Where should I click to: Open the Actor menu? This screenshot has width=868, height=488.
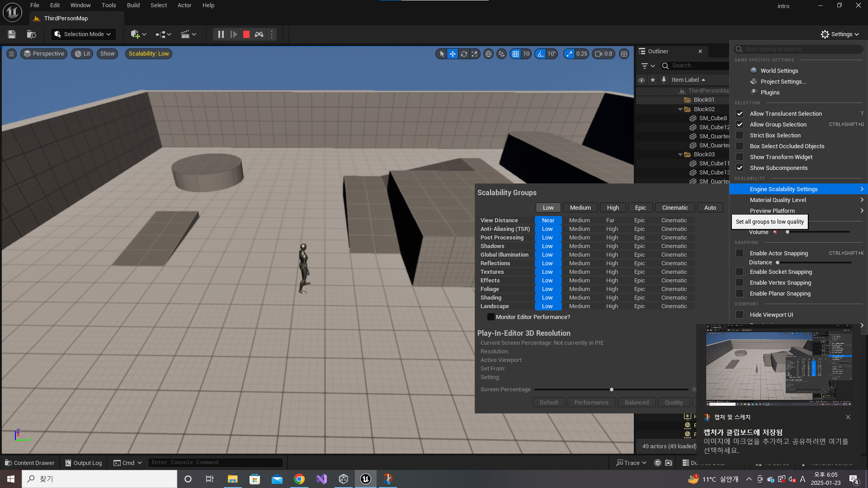click(184, 5)
